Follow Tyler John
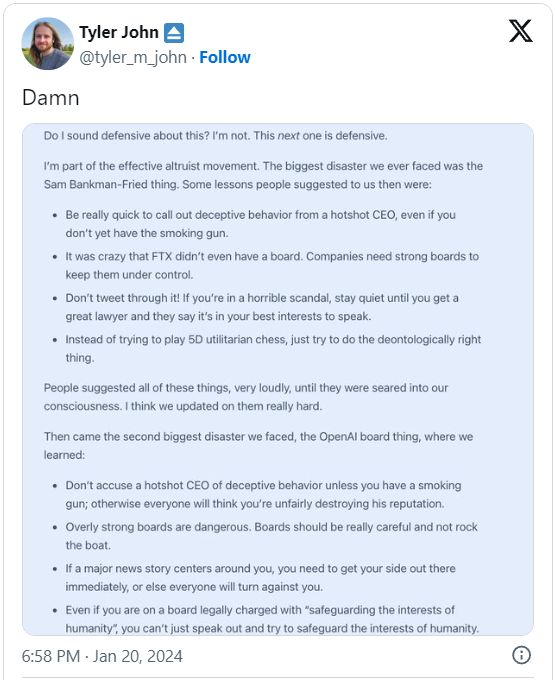The image size is (555, 680). click(225, 57)
